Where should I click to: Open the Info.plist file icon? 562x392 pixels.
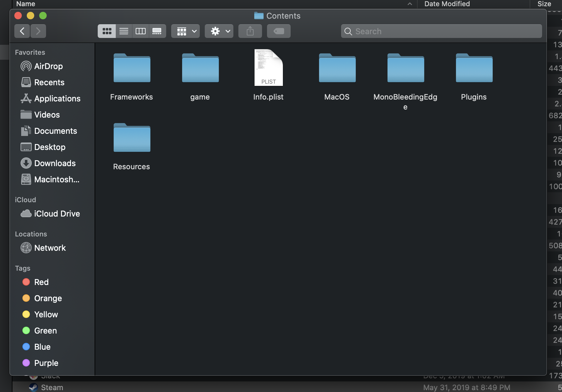[x=268, y=68]
